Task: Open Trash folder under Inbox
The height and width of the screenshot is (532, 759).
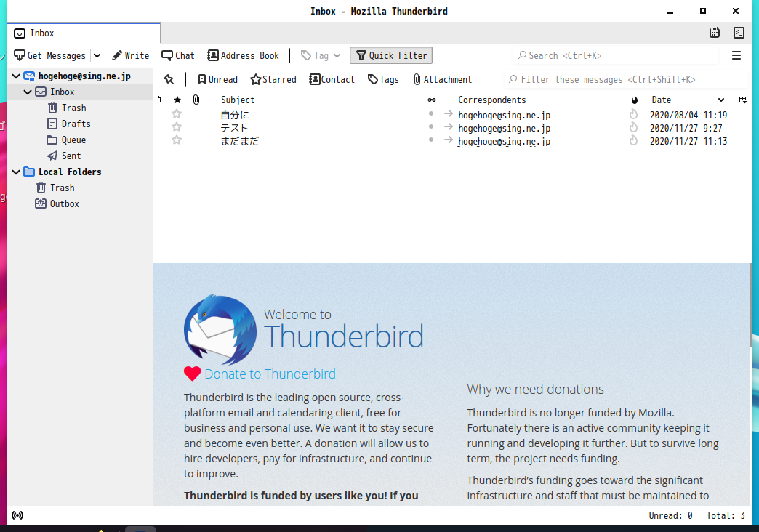Action: point(73,108)
